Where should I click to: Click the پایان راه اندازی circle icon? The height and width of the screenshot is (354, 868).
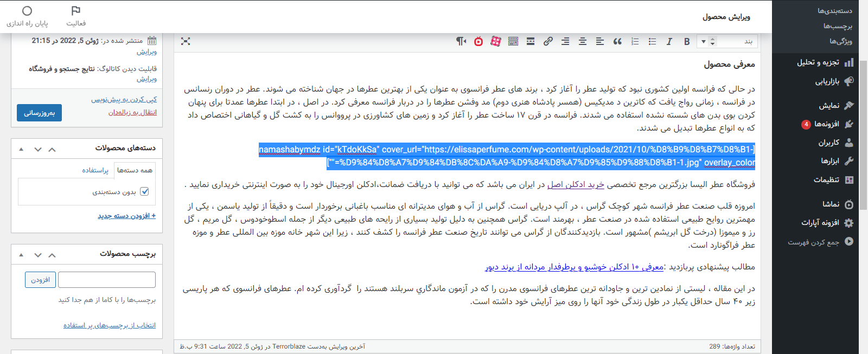tap(27, 11)
